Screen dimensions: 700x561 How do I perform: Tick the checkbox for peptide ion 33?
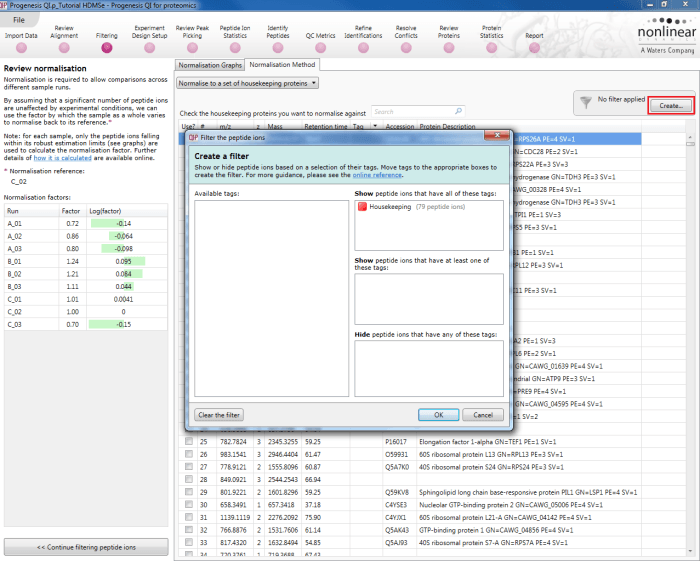coord(189,542)
